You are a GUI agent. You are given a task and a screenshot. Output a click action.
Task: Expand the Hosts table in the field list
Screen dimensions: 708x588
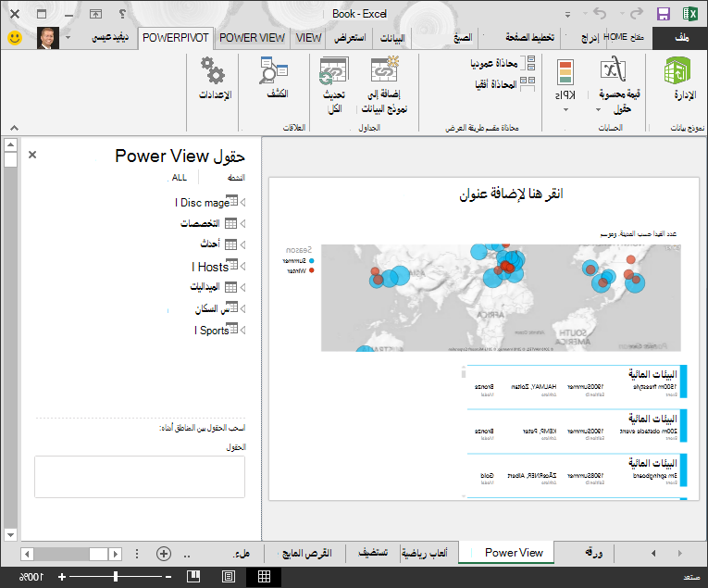pos(242,267)
